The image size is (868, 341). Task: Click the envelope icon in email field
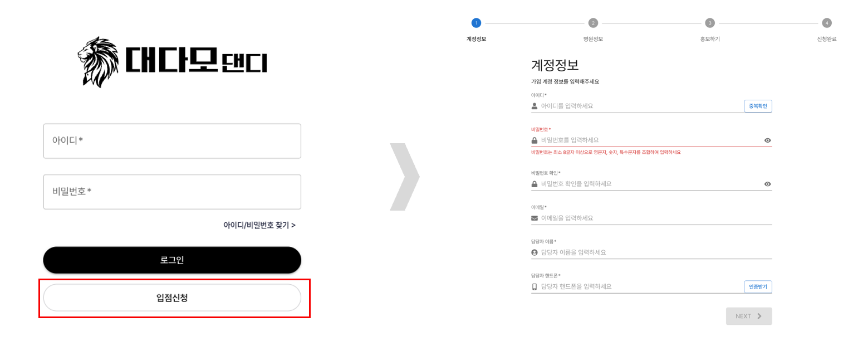click(x=534, y=218)
